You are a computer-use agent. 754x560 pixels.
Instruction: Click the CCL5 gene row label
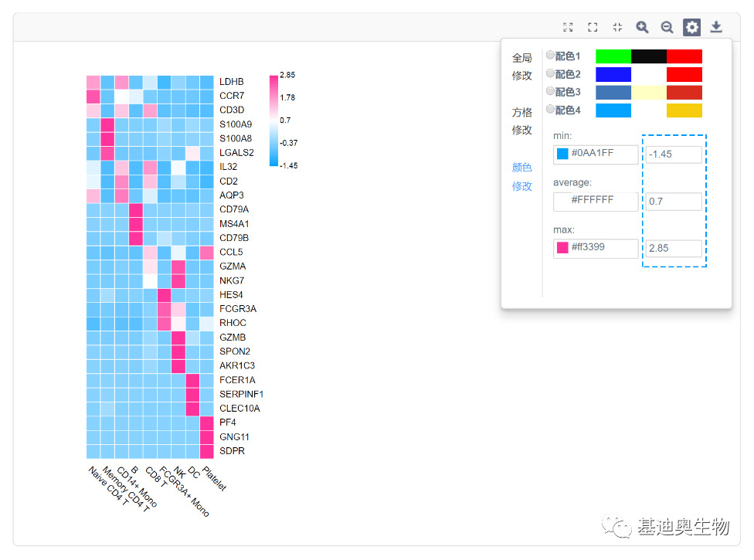click(231, 253)
